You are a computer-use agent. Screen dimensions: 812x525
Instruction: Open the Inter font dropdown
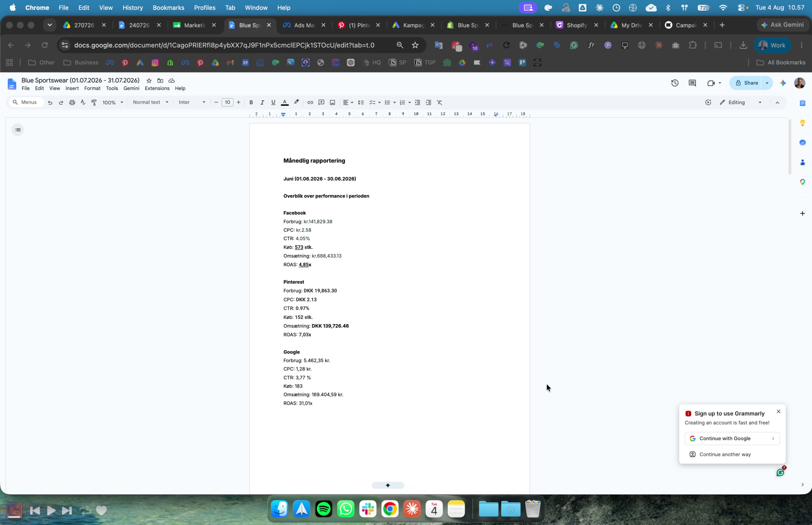coord(192,102)
